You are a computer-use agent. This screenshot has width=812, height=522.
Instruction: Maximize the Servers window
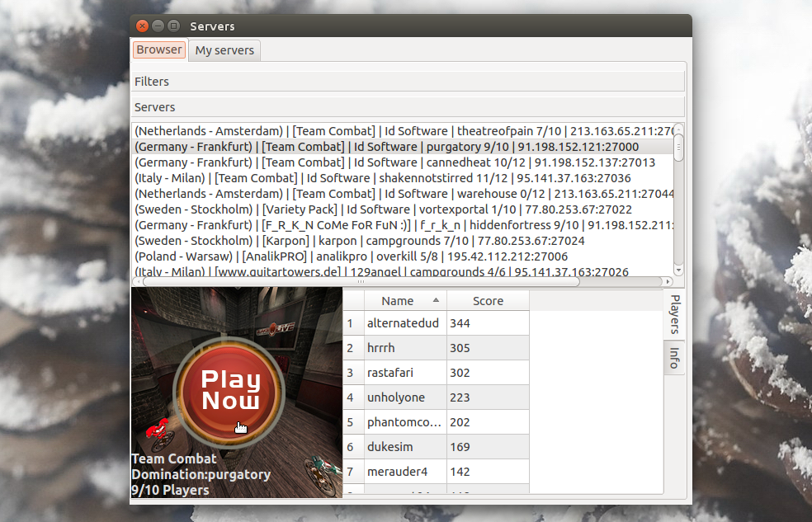pos(174,26)
